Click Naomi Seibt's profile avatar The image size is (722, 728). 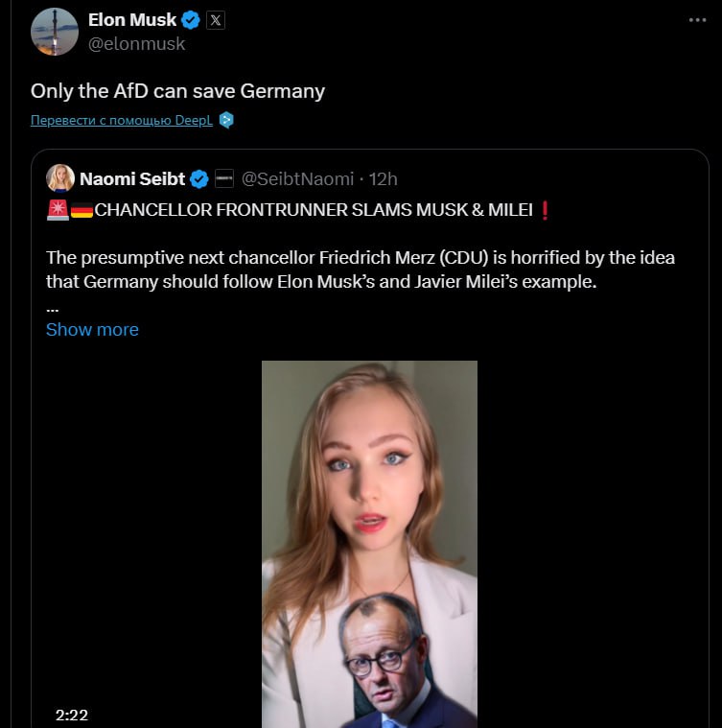point(60,178)
